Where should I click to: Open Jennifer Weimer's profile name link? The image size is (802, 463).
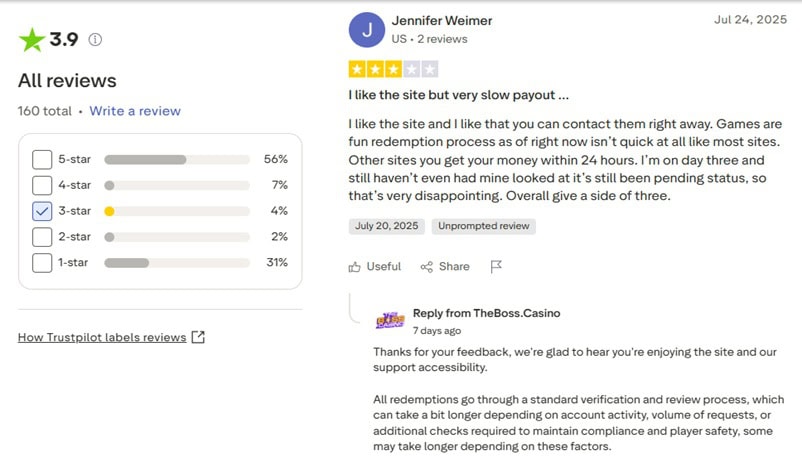tap(441, 20)
